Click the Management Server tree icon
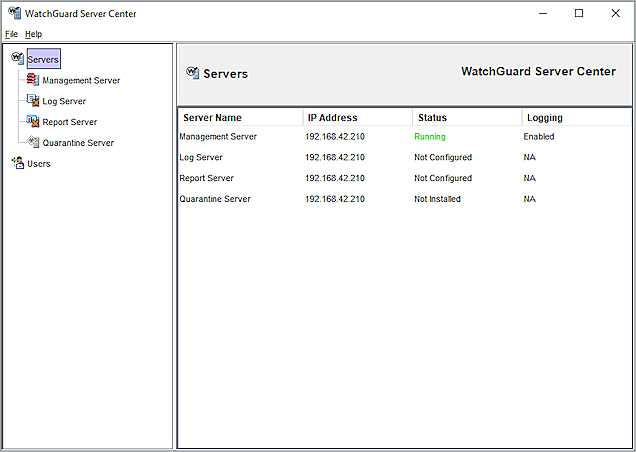Viewport: 636px width, 452px height. point(33,80)
